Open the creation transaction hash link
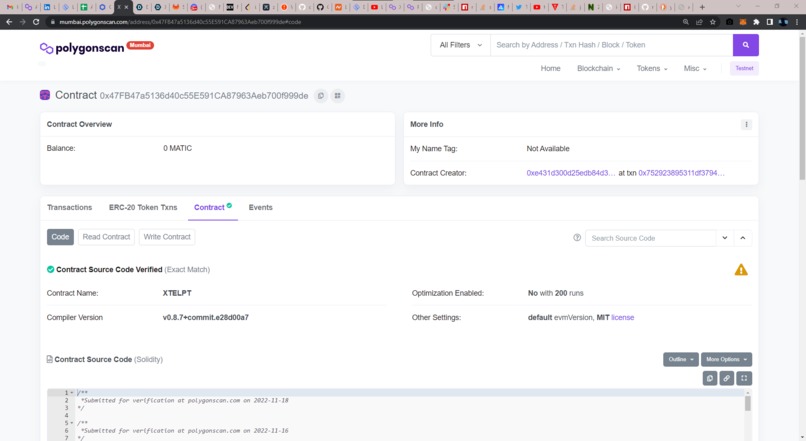This screenshot has width=806, height=441. point(681,173)
